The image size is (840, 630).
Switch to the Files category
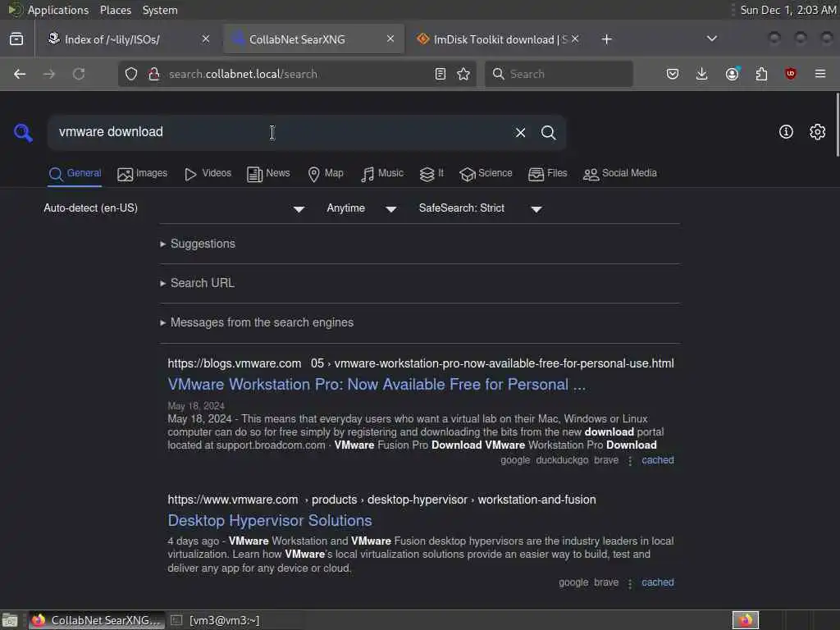[547, 174]
